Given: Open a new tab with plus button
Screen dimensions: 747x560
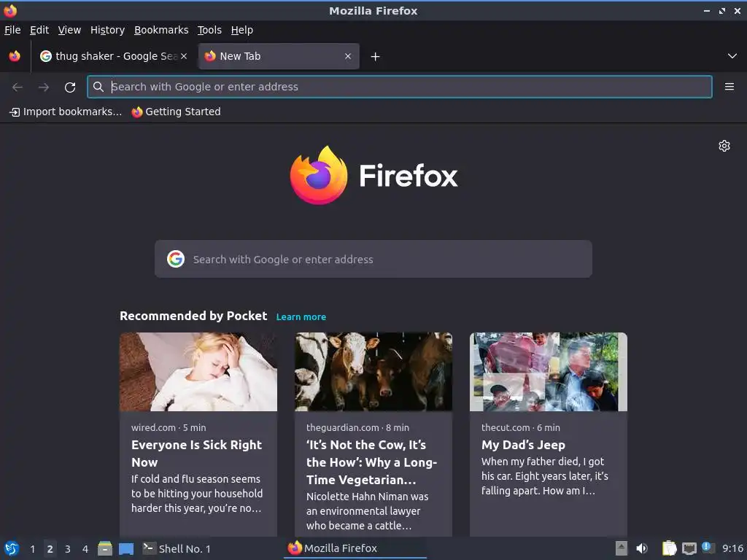Looking at the screenshot, I should pyautogui.click(x=375, y=57).
